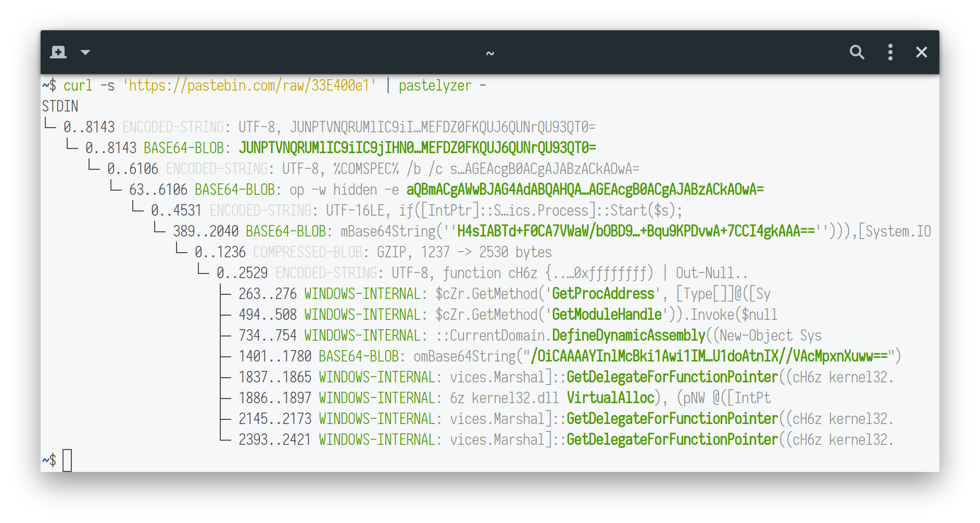The height and width of the screenshot is (523, 980).
Task: Expand the new tab dropdown arrow
Action: click(x=85, y=52)
